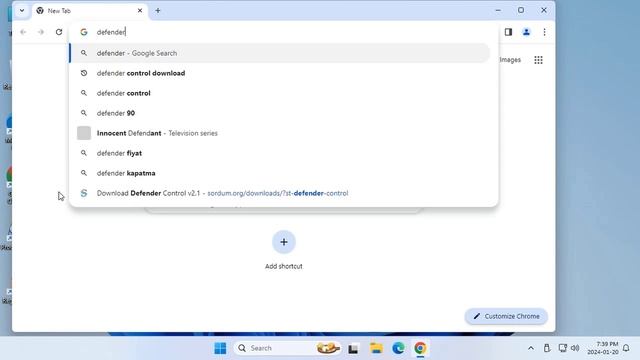Close the New Tab tab

140,11
